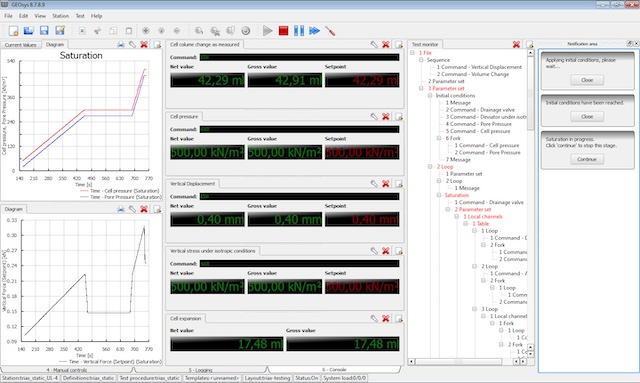640x383 pixels.
Task: Open the View menu
Action: (x=40, y=16)
